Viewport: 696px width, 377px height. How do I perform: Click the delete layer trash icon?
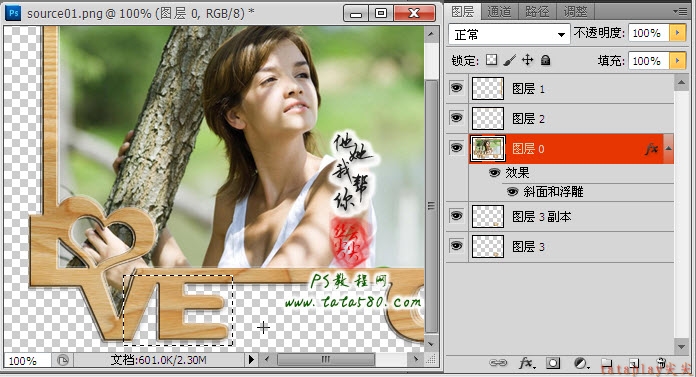661,362
